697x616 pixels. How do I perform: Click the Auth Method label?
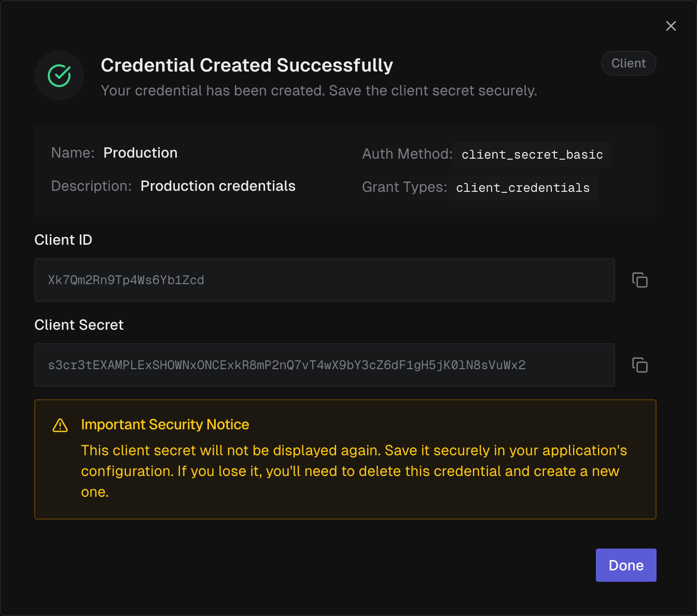[x=407, y=154]
